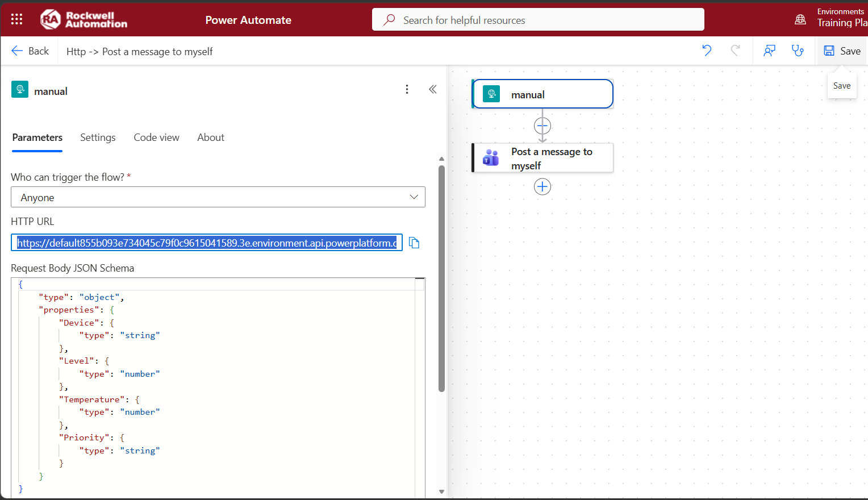Select the Post a message to myself card

point(542,158)
